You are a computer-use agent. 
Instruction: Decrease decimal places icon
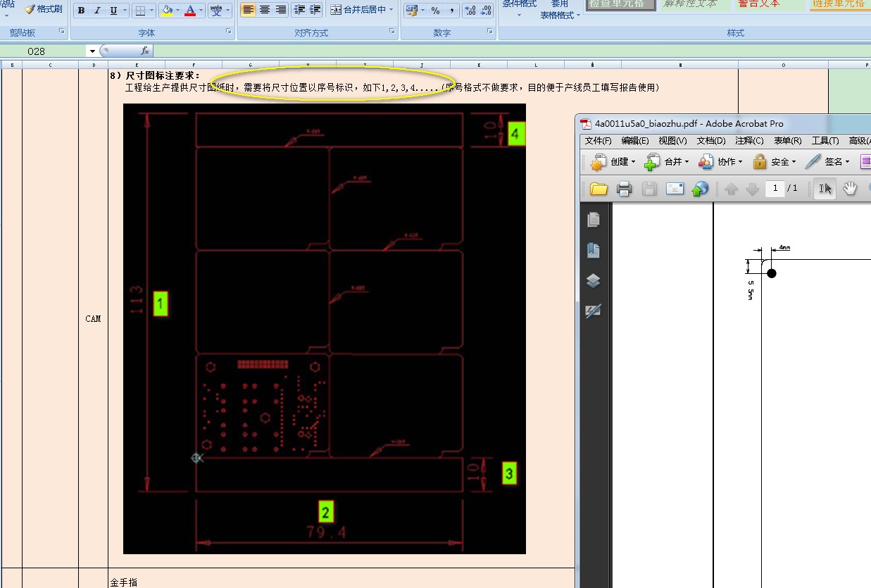486,11
